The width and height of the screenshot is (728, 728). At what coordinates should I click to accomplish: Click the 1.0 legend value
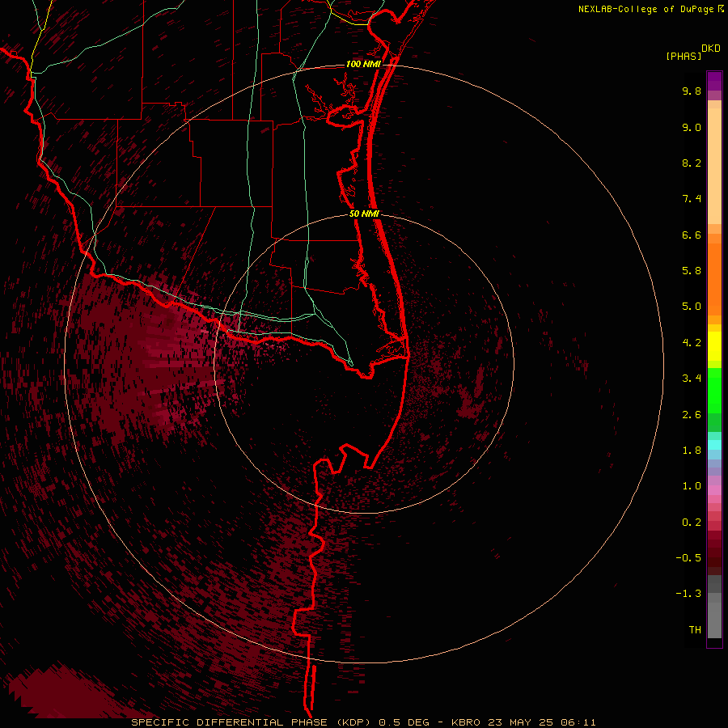pos(692,486)
